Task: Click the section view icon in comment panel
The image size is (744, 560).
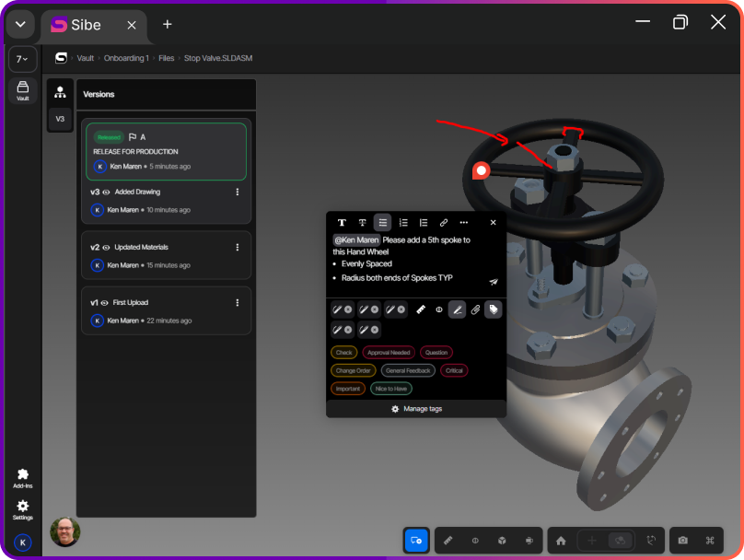Action: [439, 309]
